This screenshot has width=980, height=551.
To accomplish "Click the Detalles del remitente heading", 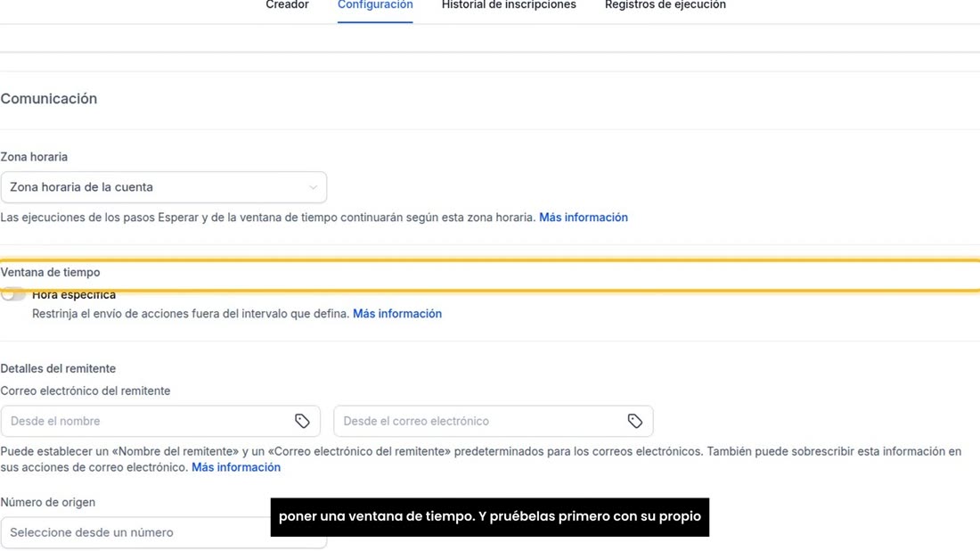I will pyautogui.click(x=58, y=368).
